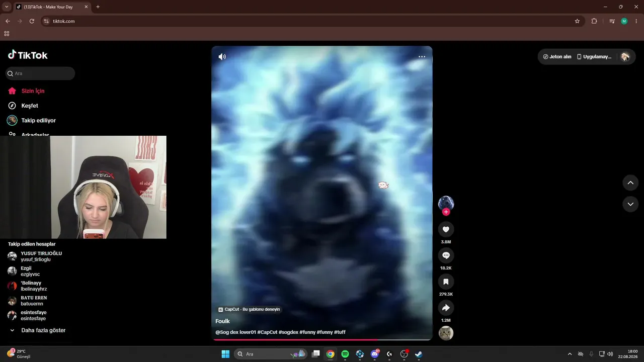Open the Chrome tab search dropdown
The height and width of the screenshot is (362, 644).
point(7,7)
